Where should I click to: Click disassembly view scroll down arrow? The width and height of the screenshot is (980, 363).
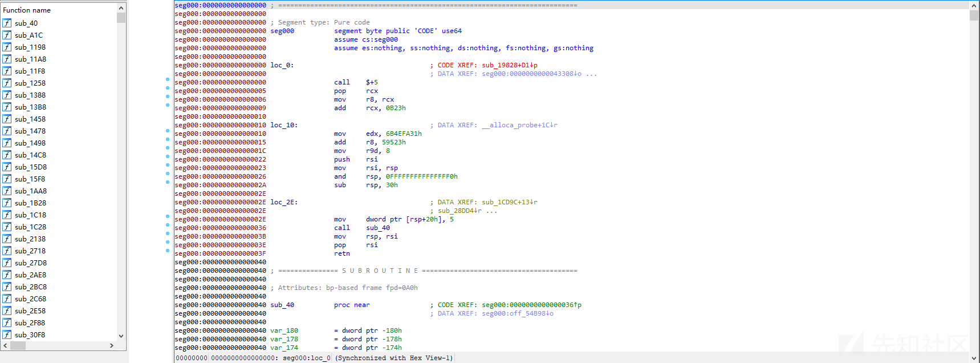click(x=974, y=358)
